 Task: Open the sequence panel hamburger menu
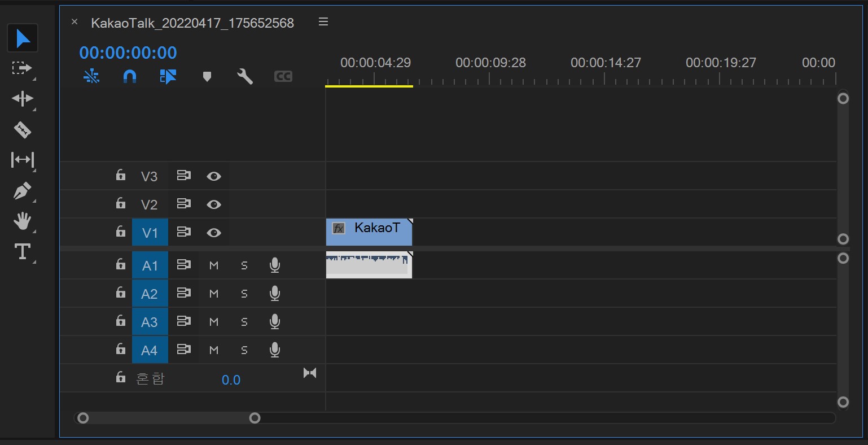pyautogui.click(x=323, y=22)
